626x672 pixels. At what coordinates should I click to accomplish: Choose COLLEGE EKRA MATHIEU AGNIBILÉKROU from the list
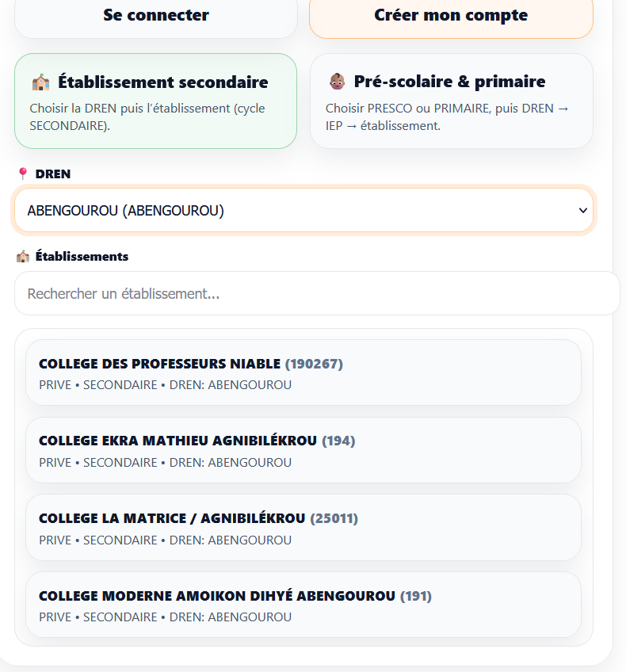(303, 450)
